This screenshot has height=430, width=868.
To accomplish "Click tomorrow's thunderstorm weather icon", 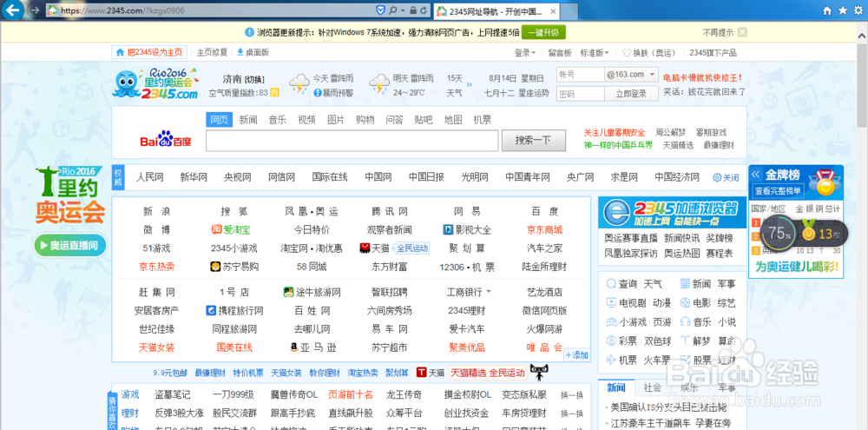I will [379, 83].
